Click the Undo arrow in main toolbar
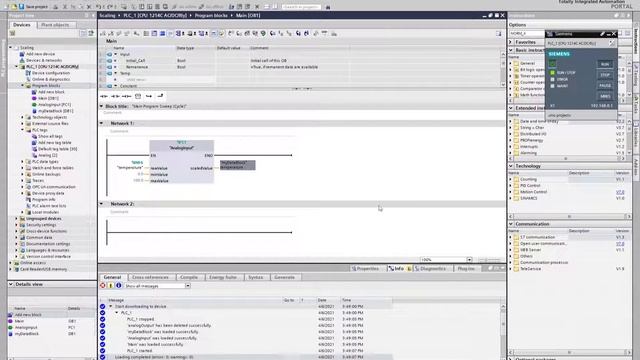This screenshot has width=640, height=360. (99, 7)
